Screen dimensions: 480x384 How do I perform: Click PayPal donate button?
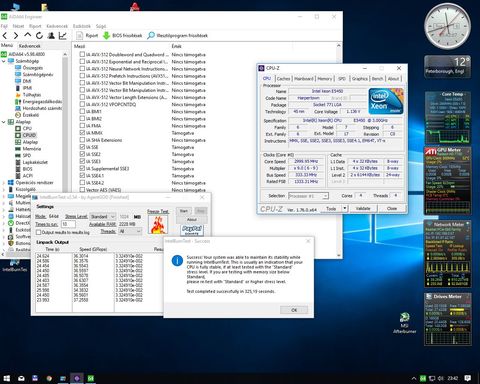(192, 230)
